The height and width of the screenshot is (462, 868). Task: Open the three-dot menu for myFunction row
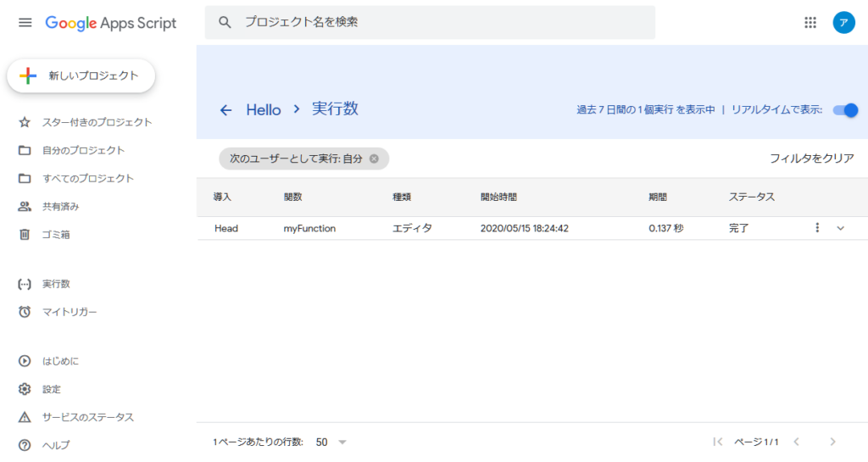(817, 228)
